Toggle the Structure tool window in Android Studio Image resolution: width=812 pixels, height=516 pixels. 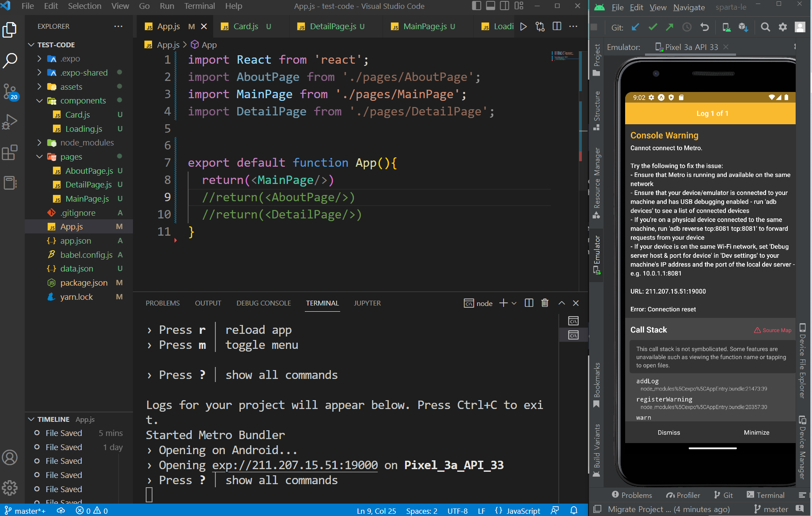pos(597,111)
